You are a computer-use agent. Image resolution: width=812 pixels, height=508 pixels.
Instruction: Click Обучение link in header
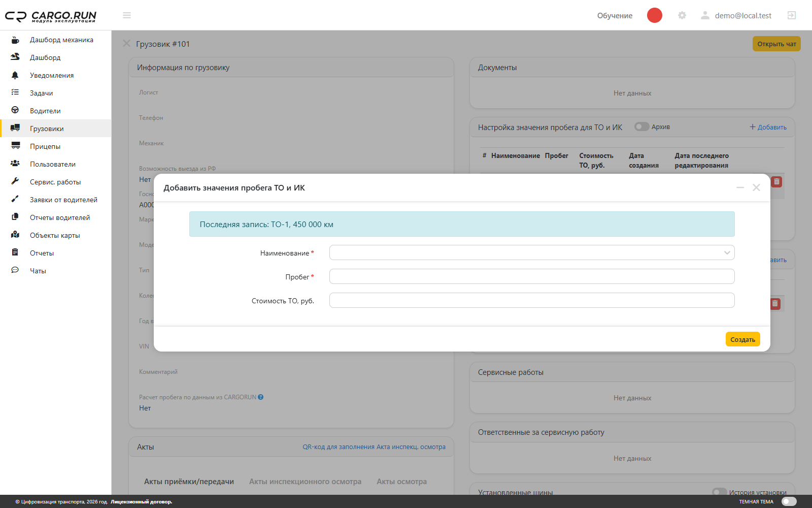pyautogui.click(x=615, y=16)
